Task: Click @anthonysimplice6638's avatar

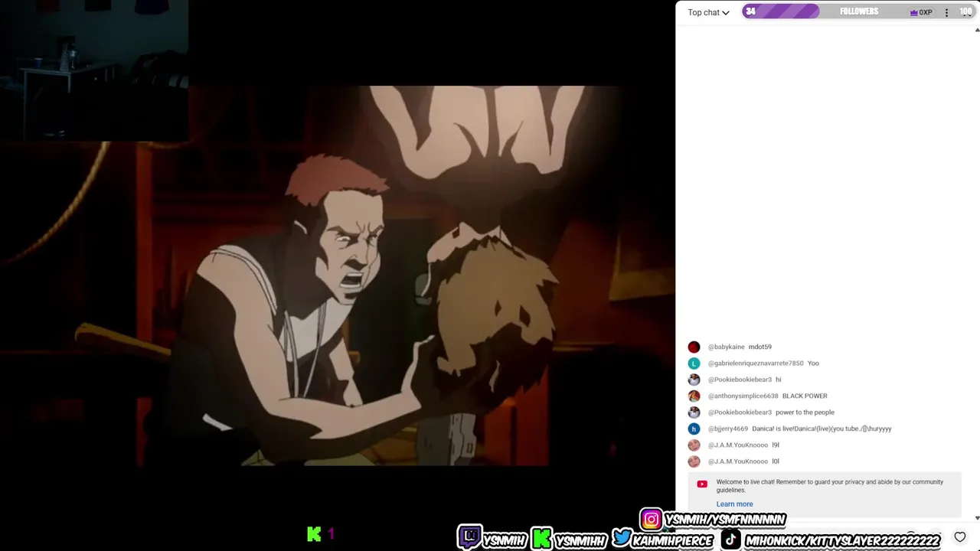Action: click(x=694, y=396)
